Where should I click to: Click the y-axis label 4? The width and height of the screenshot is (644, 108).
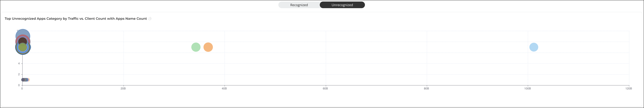(x=19, y=64)
